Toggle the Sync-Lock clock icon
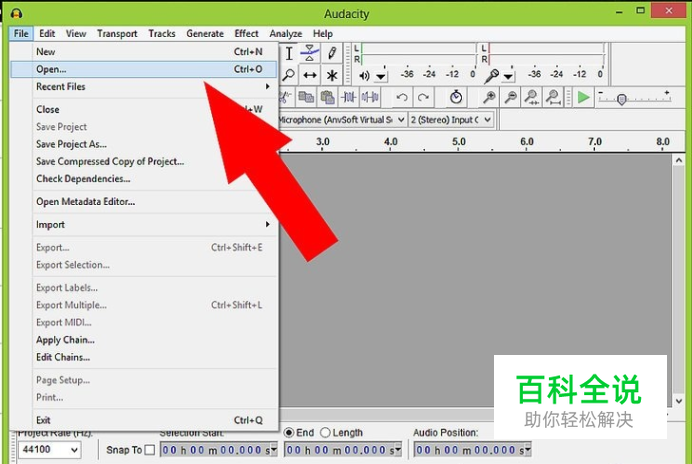 tap(456, 97)
